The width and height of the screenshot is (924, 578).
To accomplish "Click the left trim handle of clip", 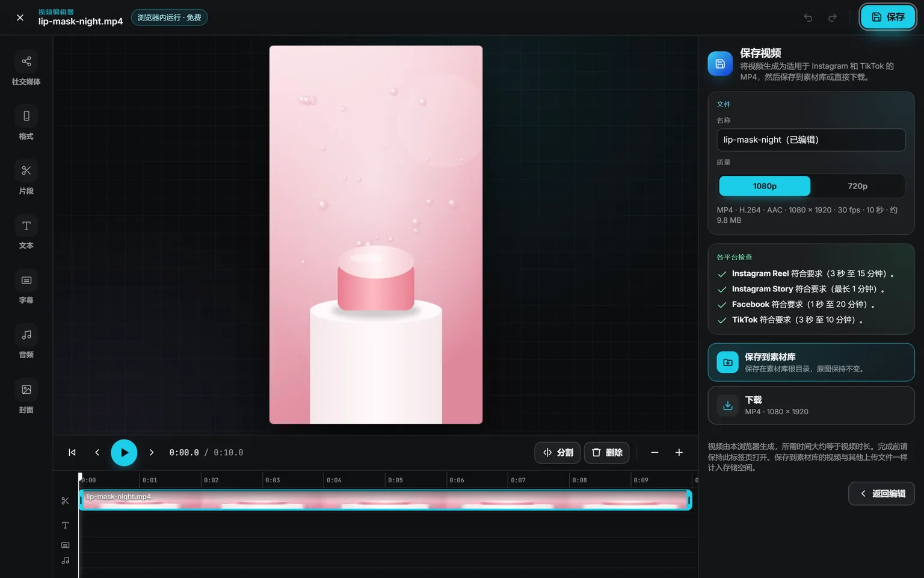I will pos(81,500).
